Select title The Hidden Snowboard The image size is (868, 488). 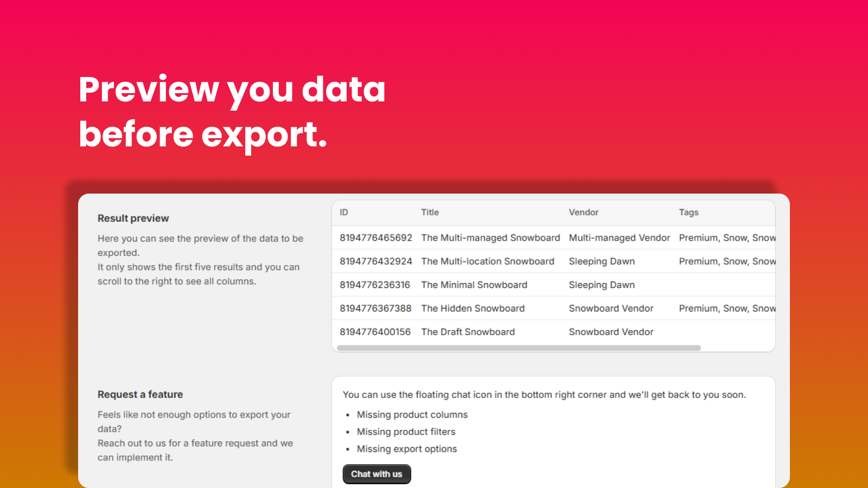[473, 309]
